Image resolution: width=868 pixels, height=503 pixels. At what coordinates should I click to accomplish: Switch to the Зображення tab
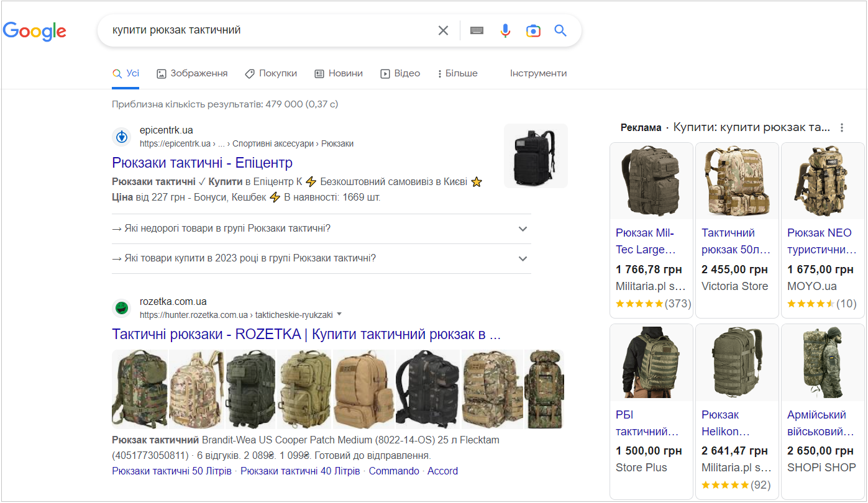pos(192,73)
